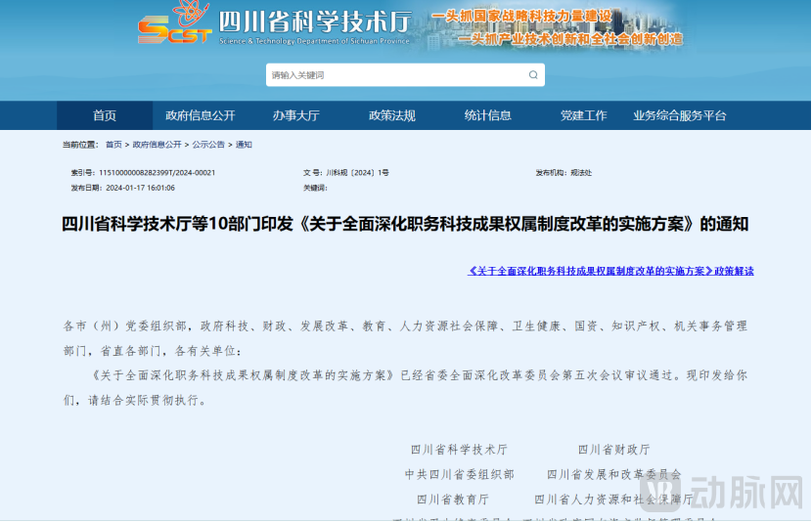Click the search magnifier icon
The image size is (812, 522).
click(x=533, y=75)
